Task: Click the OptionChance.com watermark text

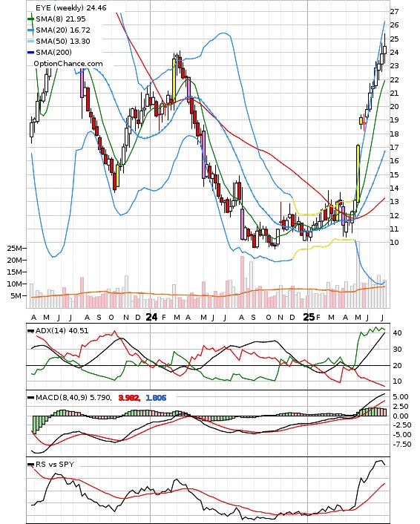Action: pos(68,64)
